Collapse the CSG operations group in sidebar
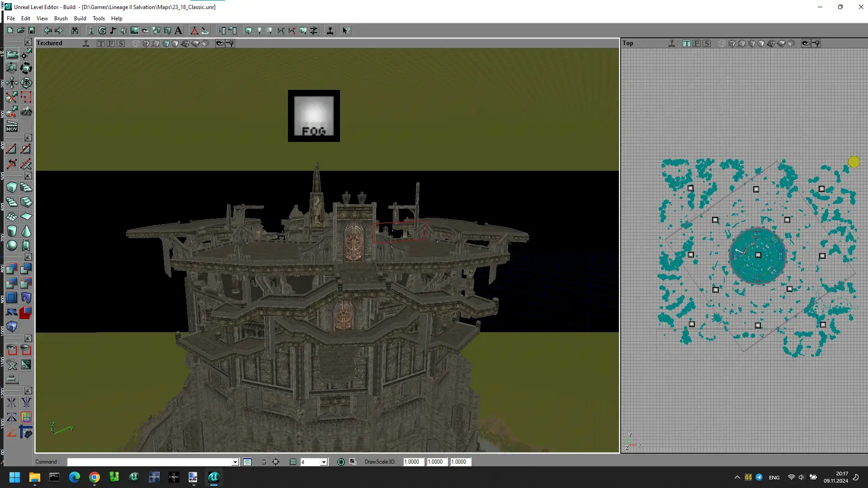 point(28,257)
